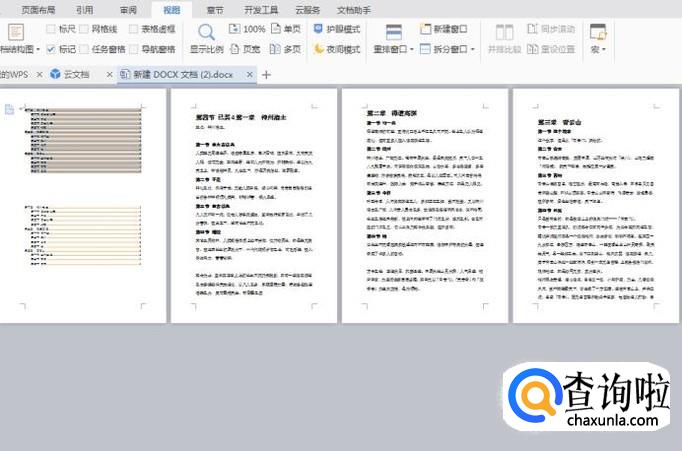Enable 护眼模式 eye protection mode
The image size is (682, 451).
tap(335, 30)
